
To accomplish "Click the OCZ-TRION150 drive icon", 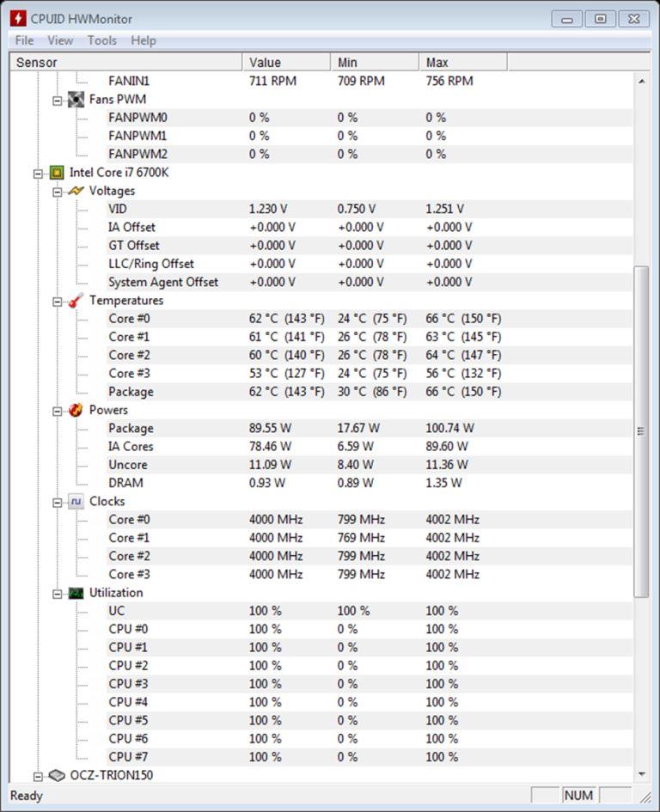I will [x=57, y=775].
